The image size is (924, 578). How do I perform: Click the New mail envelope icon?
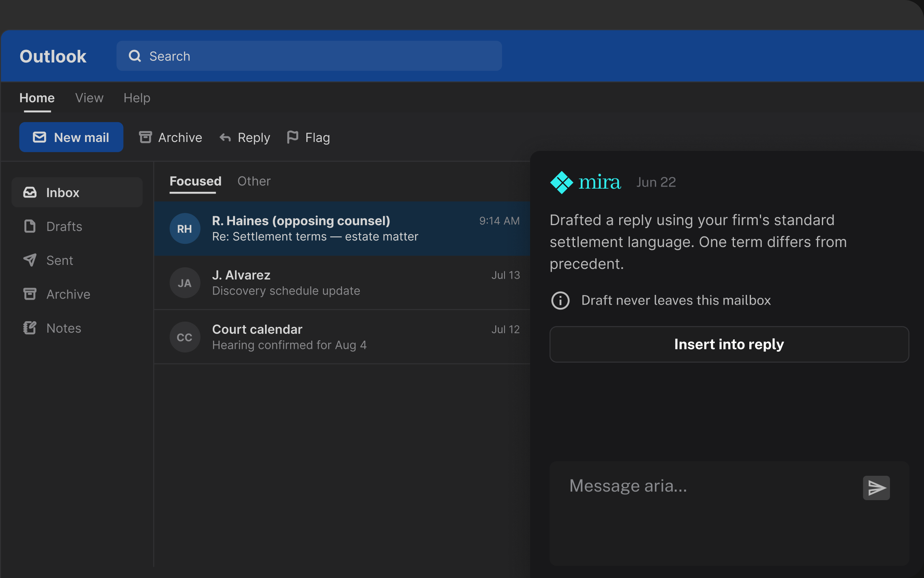39,137
